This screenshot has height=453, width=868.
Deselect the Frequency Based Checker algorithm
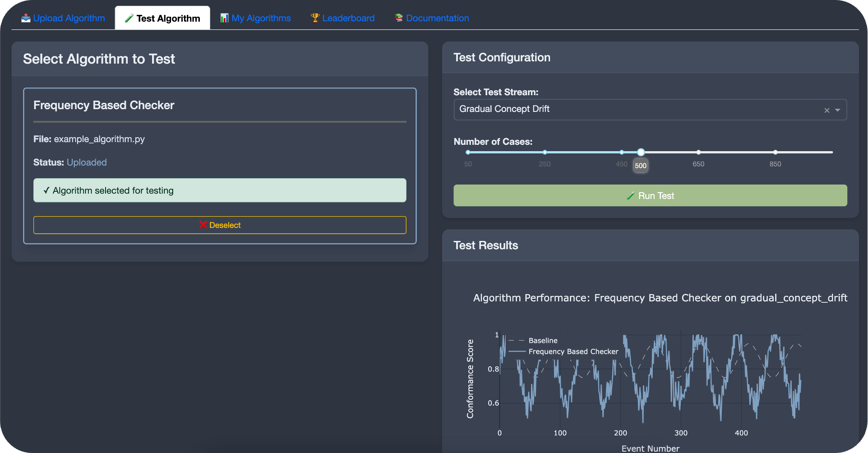(220, 225)
